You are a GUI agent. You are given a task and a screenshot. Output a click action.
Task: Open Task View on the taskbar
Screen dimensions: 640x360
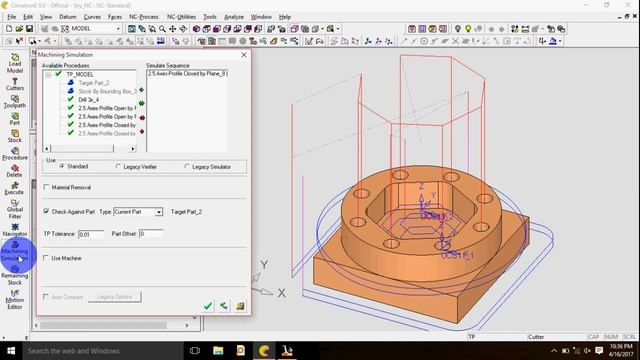(195, 351)
